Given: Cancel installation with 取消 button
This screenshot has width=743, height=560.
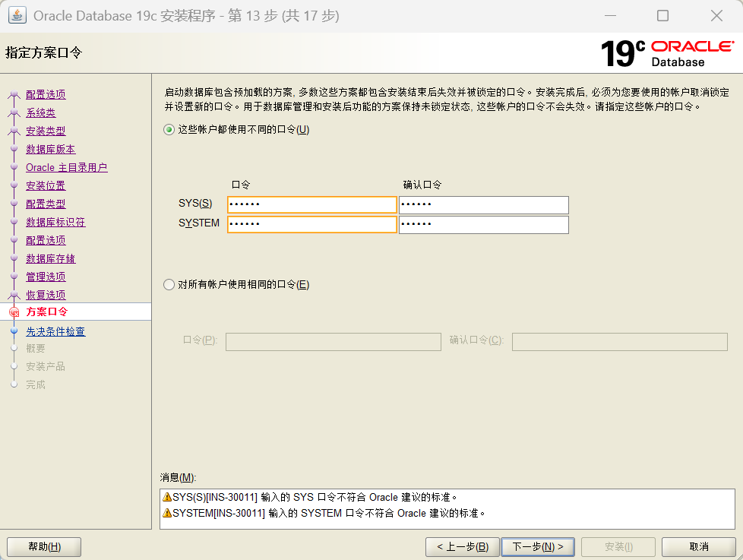Looking at the screenshot, I should 698,547.
